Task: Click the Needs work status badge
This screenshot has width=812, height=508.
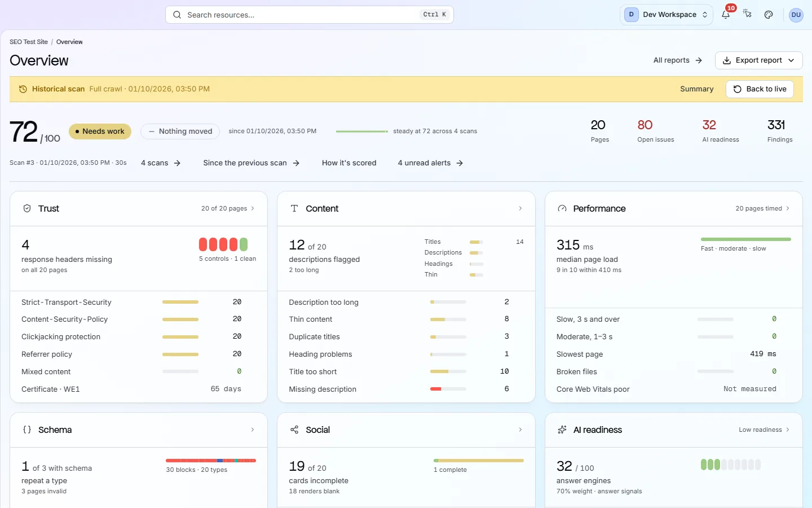Action: tap(100, 132)
